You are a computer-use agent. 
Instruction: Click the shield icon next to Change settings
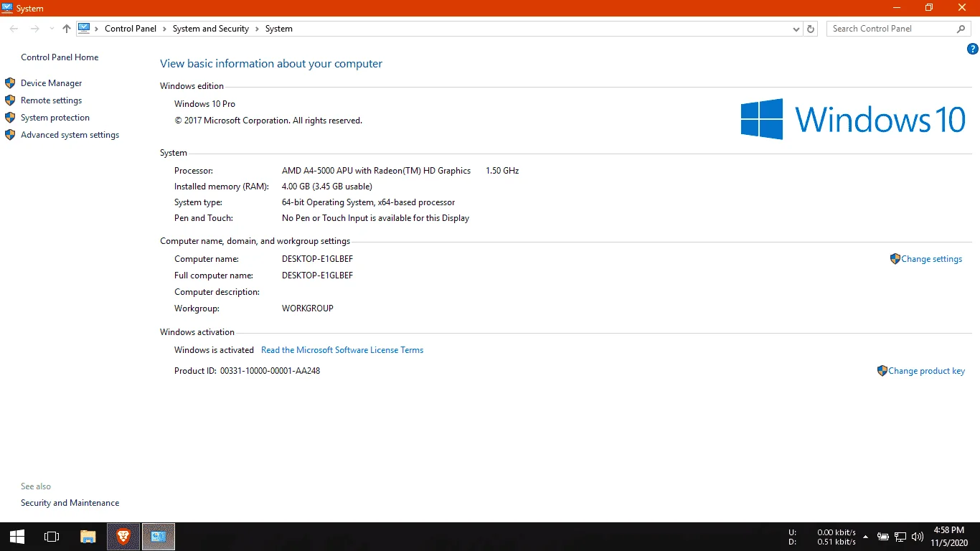(895, 259)
